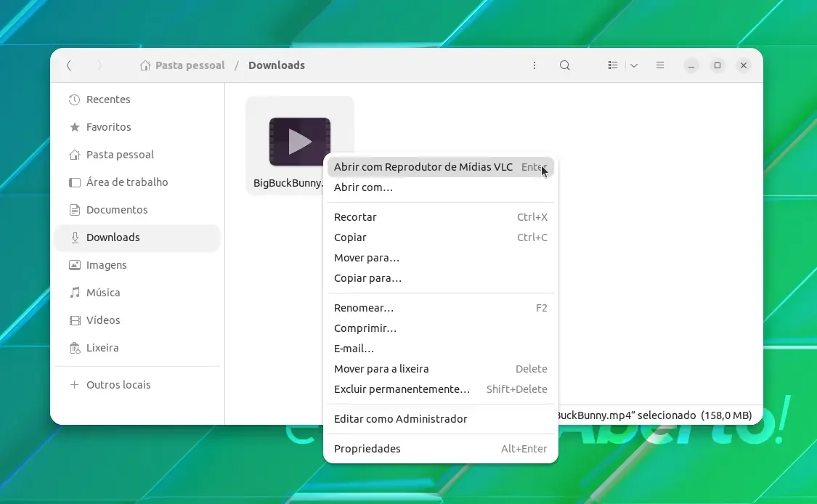Open Documentos in the sidebar
The width and height of the screenshot is (817, 504).
coord(137,210)
